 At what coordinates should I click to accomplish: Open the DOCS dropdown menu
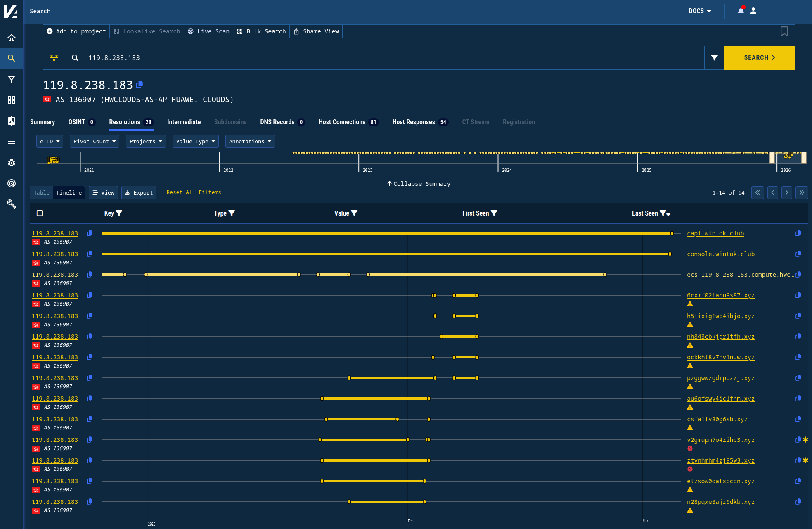[700, 11]
